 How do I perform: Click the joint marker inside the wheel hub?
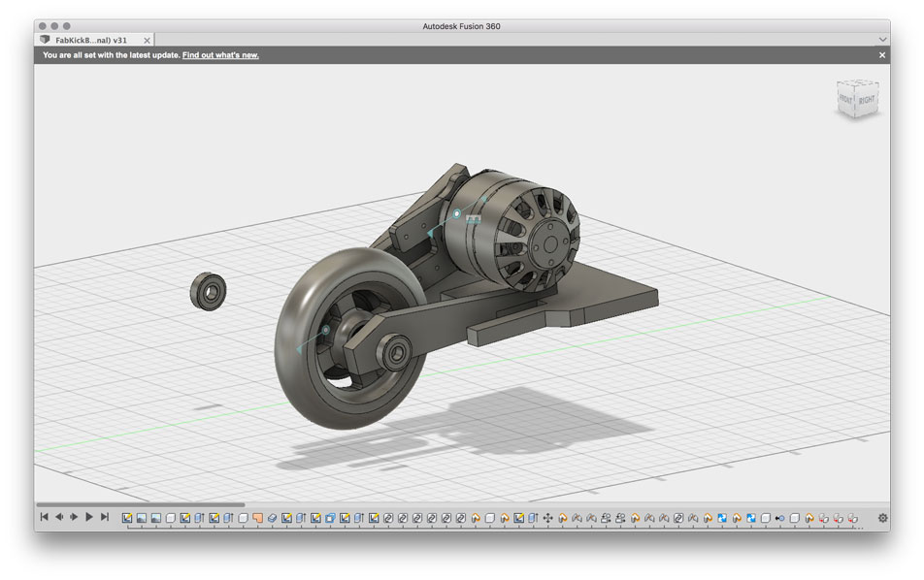point(326,330)
